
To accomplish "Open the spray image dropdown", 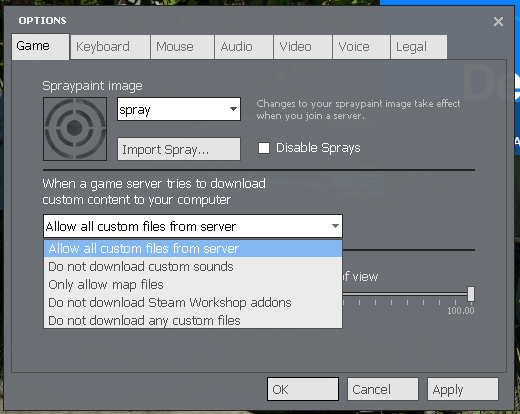I will pyautogui.click(x=179, y=109).
